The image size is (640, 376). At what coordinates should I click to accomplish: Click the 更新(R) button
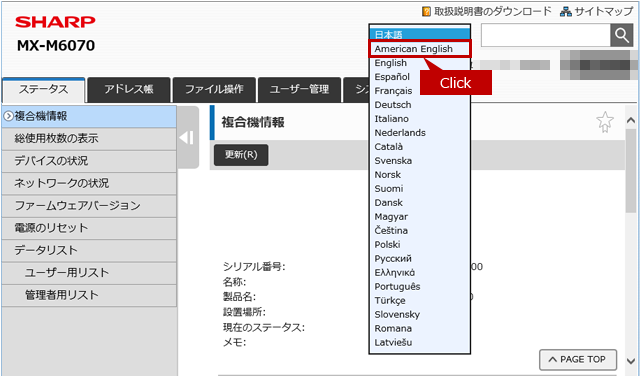pos(241,155)
